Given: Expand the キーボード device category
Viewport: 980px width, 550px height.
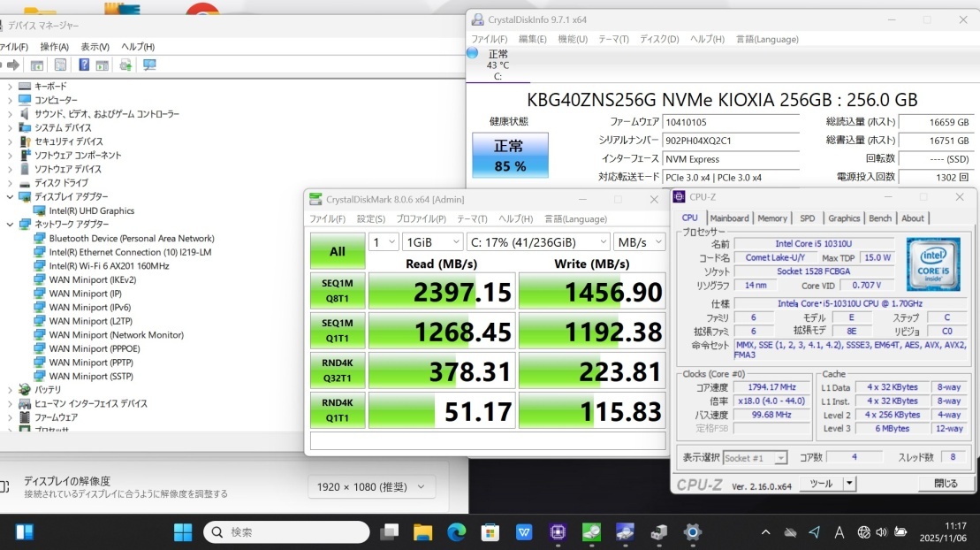Looking at the screenshot, I should tap(10, 87).
